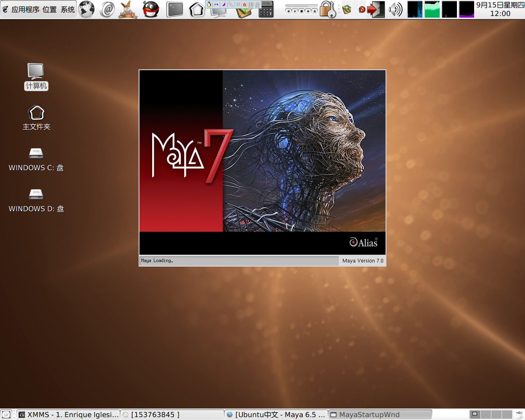Toggle the moon half-width icon in input bar

point(224,5)
